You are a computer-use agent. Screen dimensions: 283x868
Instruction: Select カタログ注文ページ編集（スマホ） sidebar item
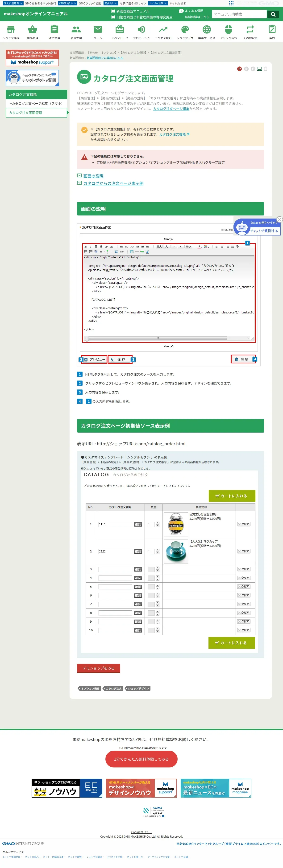(x=36, y=103)
